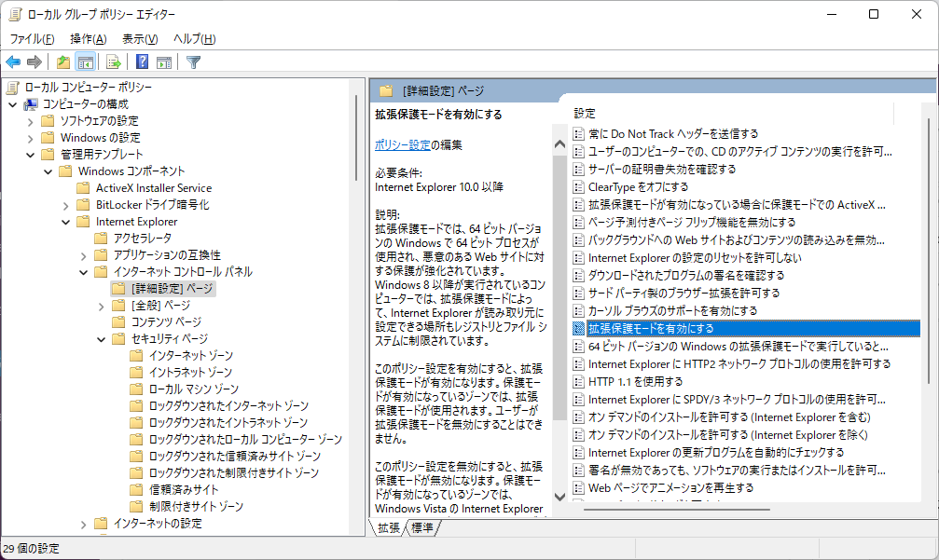Toggle the Show/Hide action pane icon

163,61
